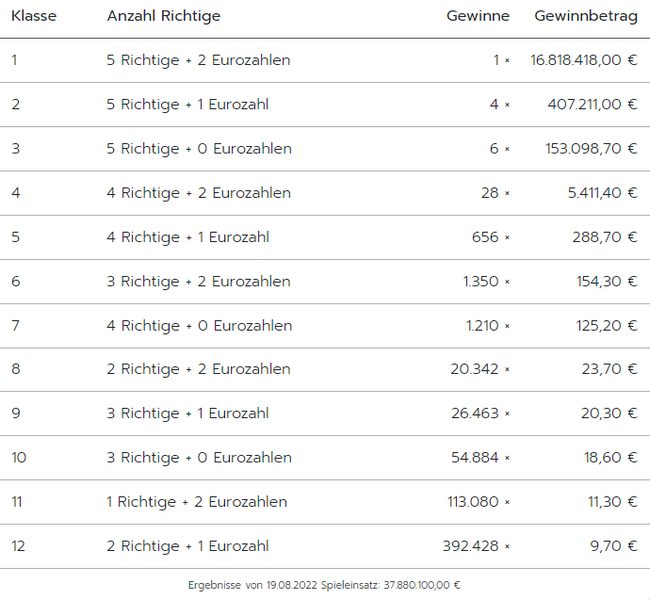Click the 16.818.418,00 € jackpot amount

pyautogui.click(x=584, y=60)
